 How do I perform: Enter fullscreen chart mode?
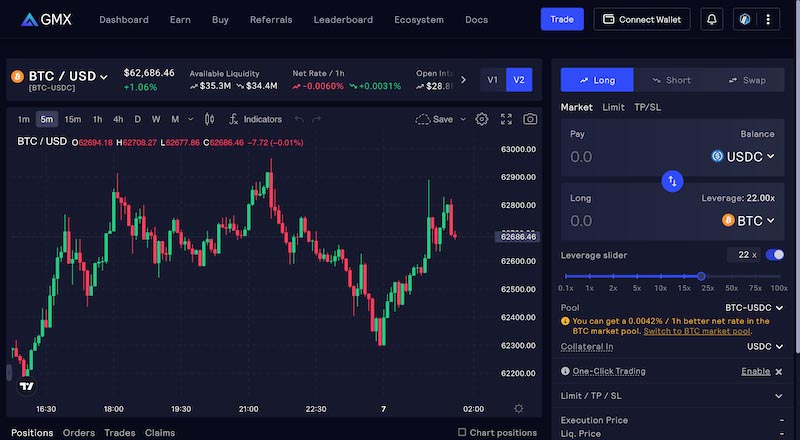[506, 119]
